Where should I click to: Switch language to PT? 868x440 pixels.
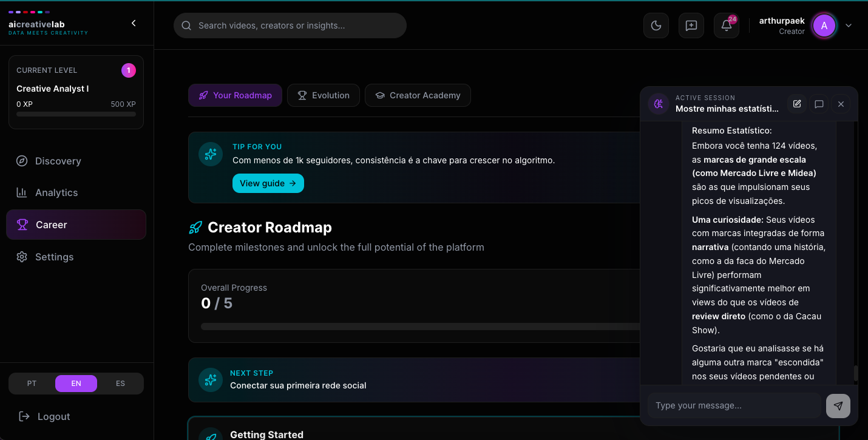click(32, 383)
